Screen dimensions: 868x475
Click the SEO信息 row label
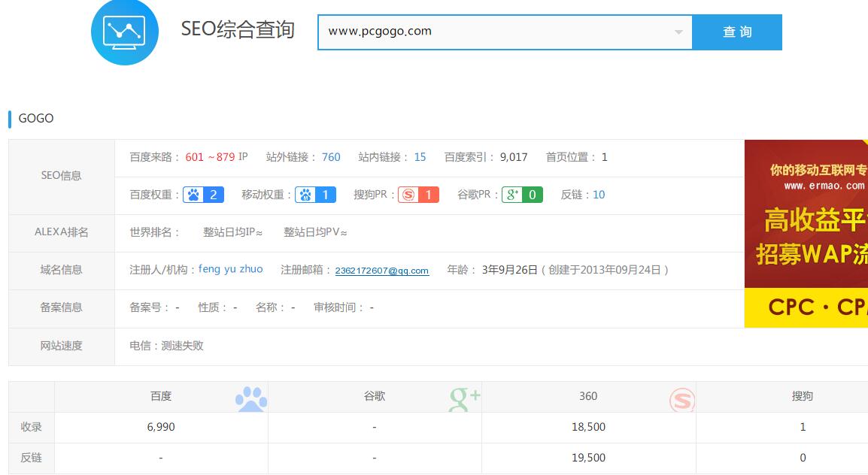62,176
